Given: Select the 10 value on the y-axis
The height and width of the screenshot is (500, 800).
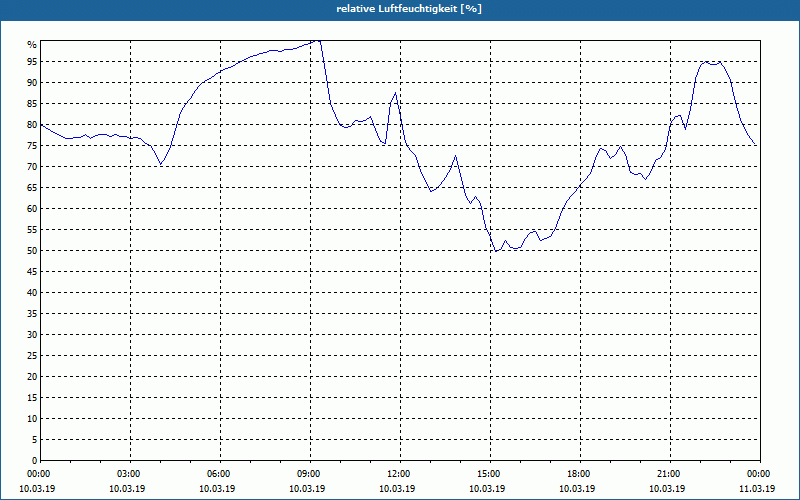Looking at the screenshot, I should tap(32, 419).
